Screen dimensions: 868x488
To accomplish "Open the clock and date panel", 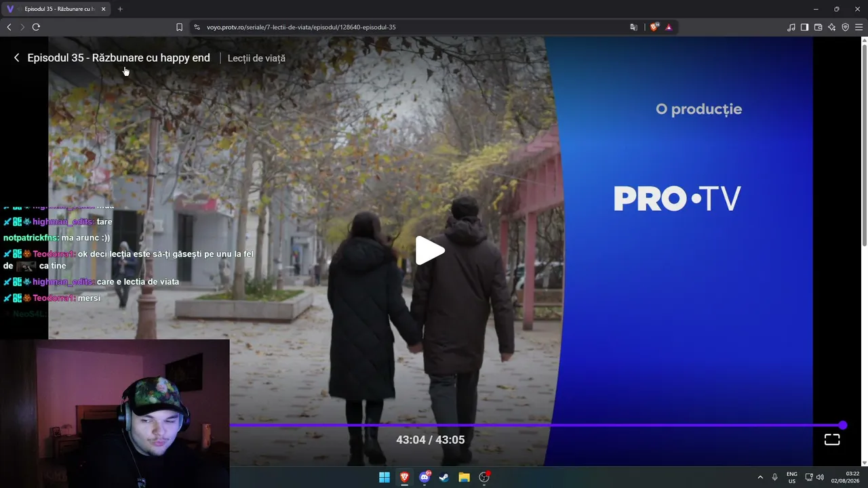I will point(847,477).
